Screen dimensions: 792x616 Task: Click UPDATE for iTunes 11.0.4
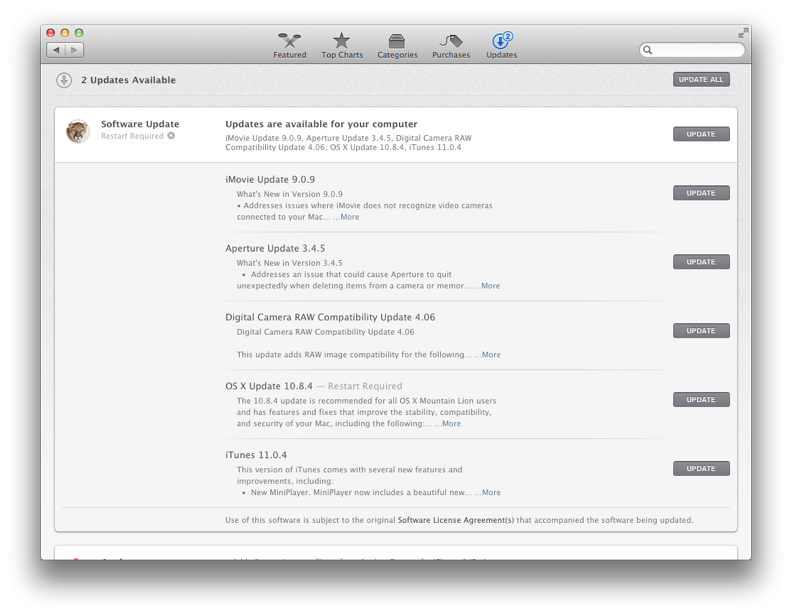tap(701, 469)
